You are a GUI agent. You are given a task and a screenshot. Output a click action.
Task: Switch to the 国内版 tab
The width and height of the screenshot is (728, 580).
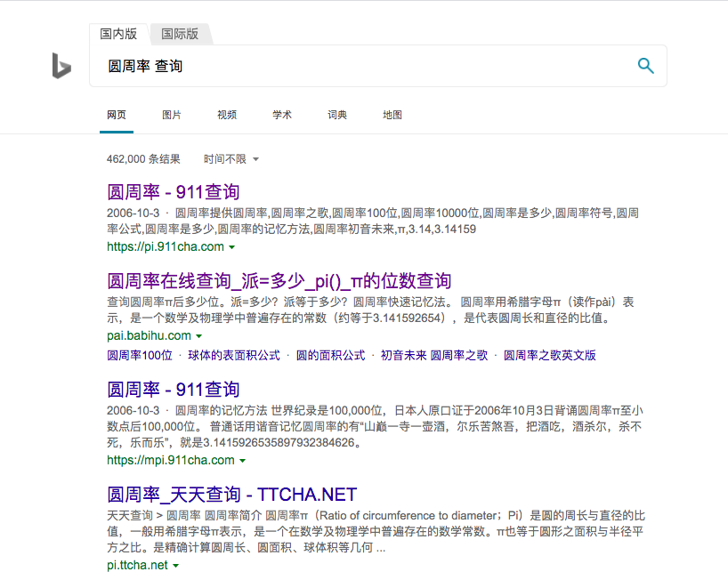coord(118,34)
